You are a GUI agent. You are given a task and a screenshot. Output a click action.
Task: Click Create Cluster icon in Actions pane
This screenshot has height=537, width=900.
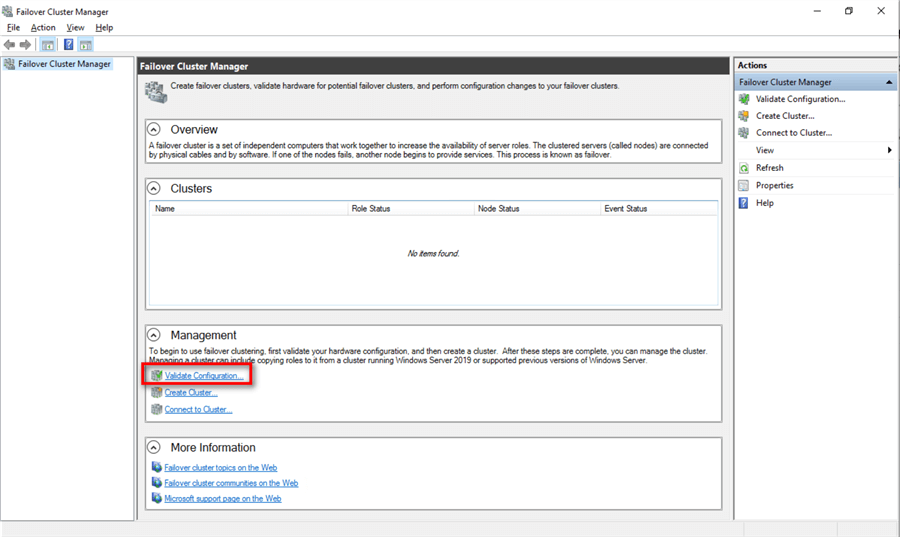(744, 116)
